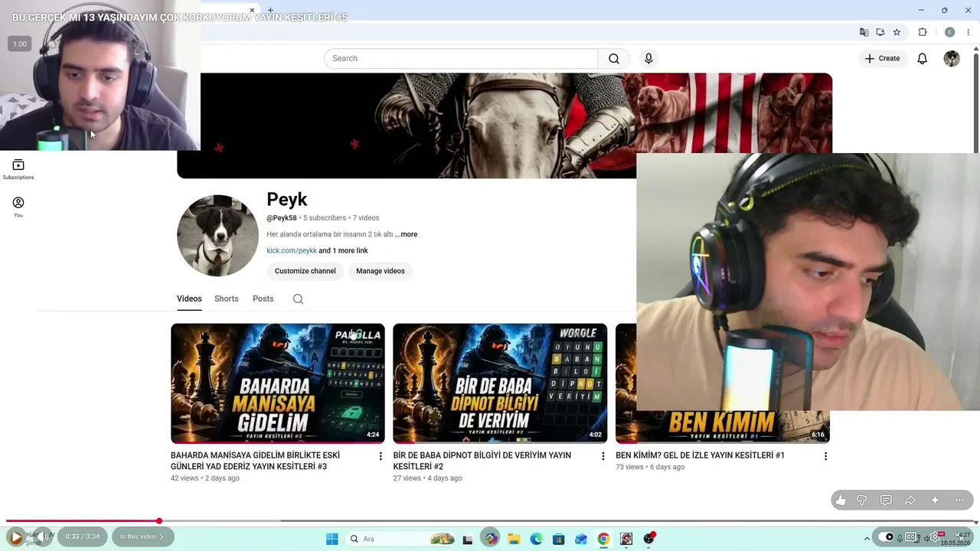
Task: Open the Chrome profile E avatar
Action: [x=949, y=32]
